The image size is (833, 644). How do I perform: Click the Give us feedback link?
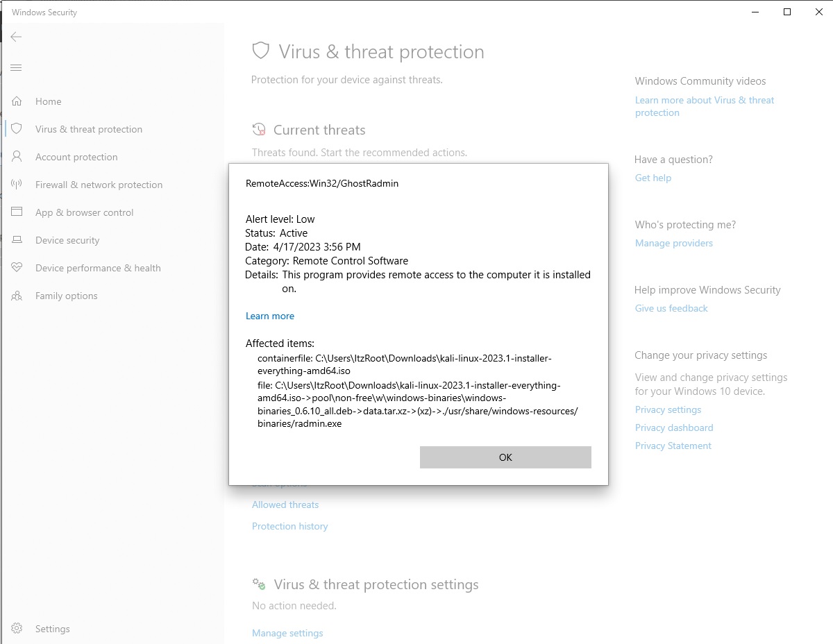(x=671, y=308)
